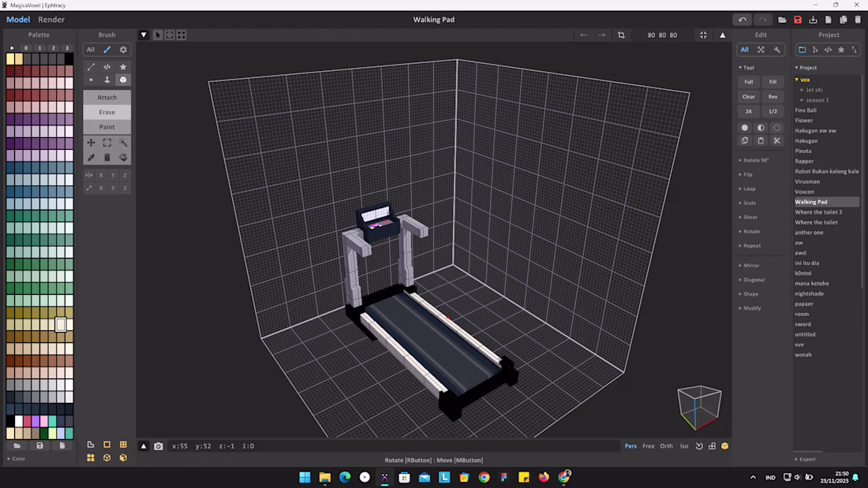Pick the yellow swatch at palette top-left
The height and width of the screenshot is (488, 868).
pos(10,58)
